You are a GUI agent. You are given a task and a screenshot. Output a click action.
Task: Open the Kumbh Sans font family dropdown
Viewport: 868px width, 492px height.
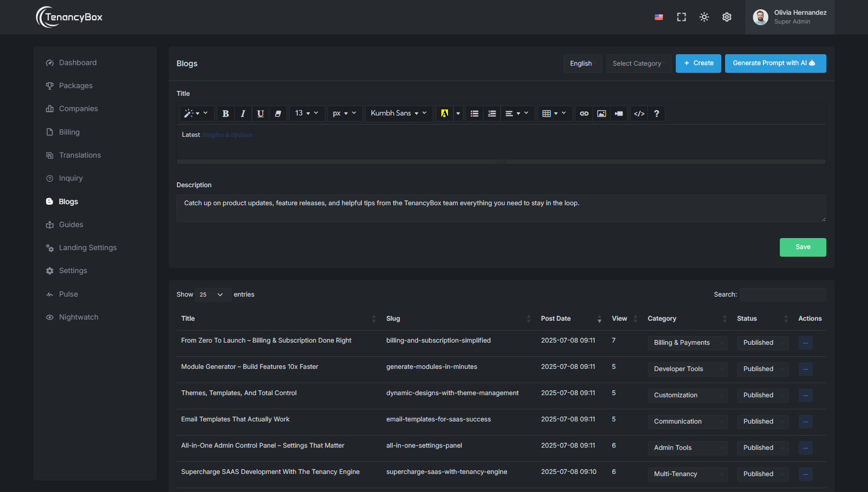click(399, 113)
